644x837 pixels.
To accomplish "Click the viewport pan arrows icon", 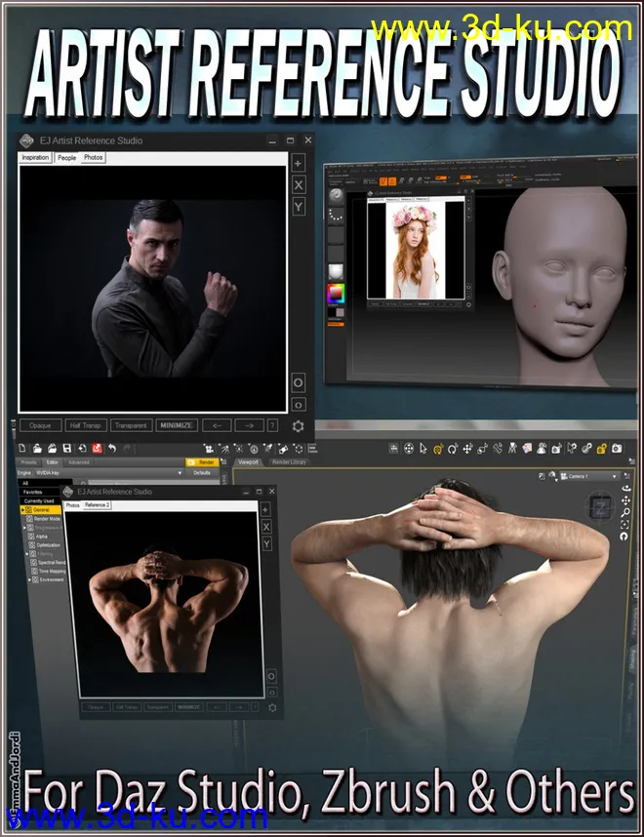I will coord(625,500).
